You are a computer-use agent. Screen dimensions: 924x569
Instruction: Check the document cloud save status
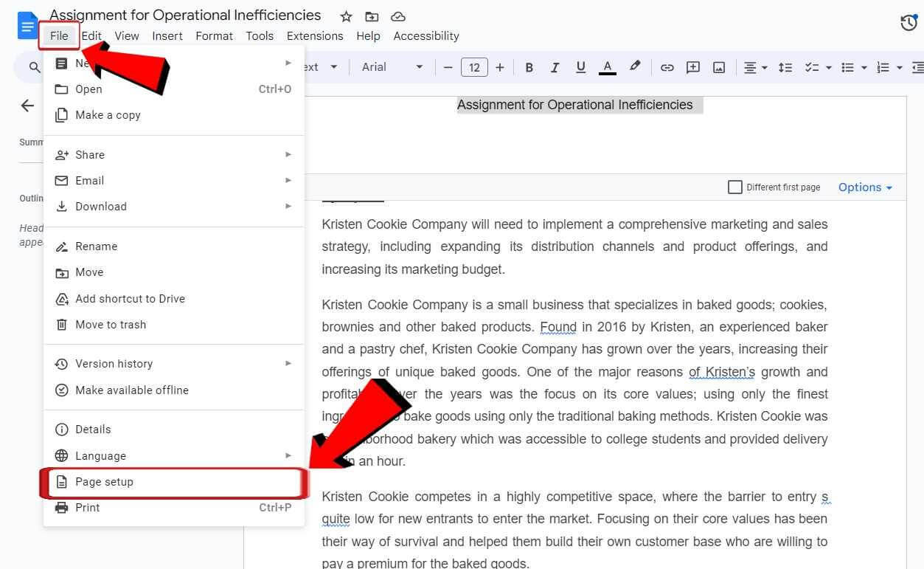pyautogui.click(x=397, y=15)
